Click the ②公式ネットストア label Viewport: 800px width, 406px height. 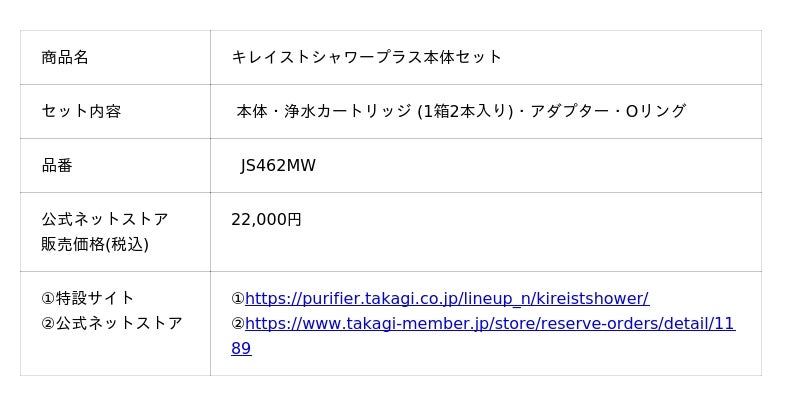coord(112,323)
